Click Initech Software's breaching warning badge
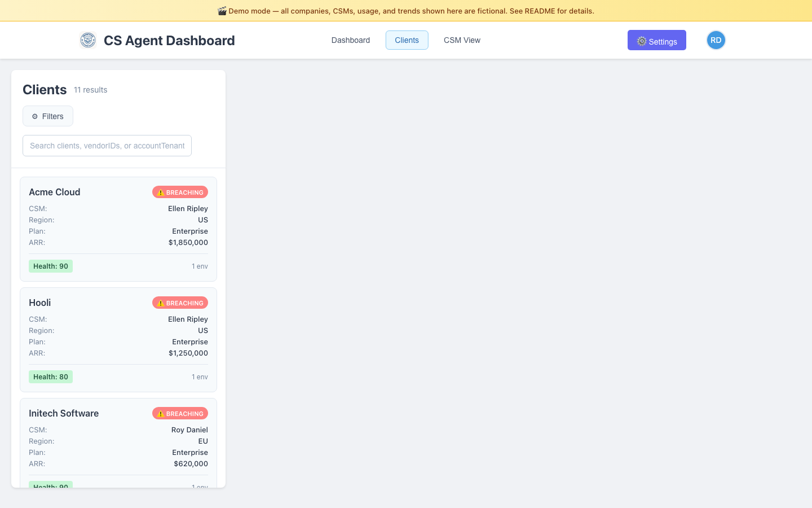Screen dimensions: 812x508 tap(180, 414)
